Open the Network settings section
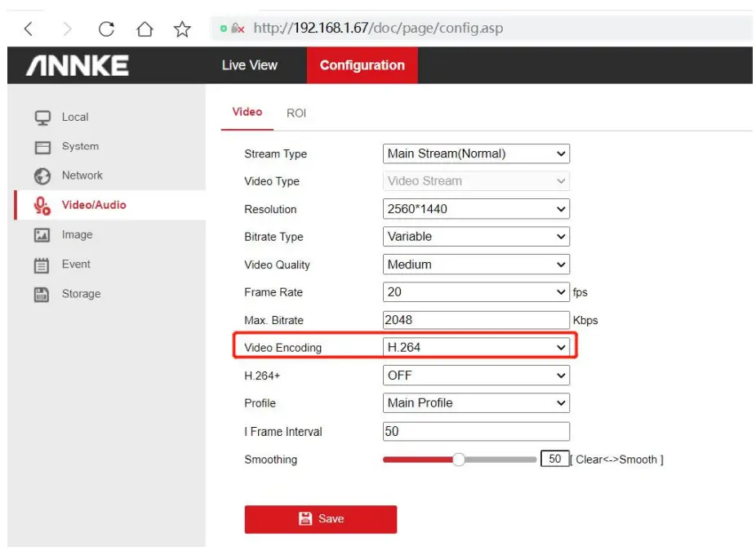Screen dimensions: 756x551 (82, 176)
